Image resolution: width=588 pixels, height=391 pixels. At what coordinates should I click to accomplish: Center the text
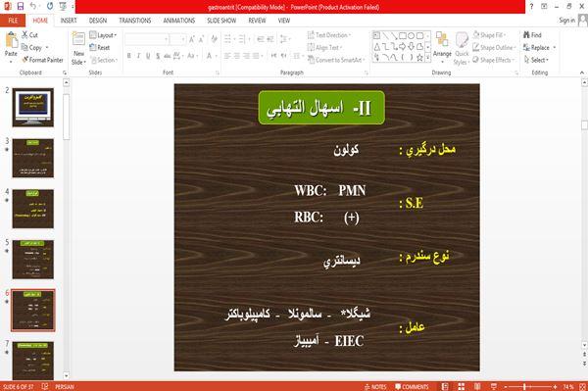tap(237, 56)
